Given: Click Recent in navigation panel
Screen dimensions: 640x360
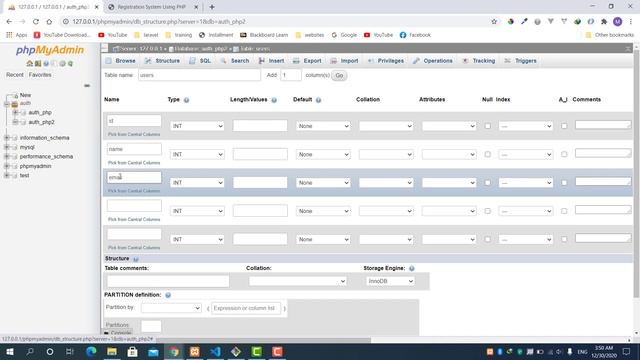Looking at the screenshot, I should pyautogui.click(x=15, y=75).
